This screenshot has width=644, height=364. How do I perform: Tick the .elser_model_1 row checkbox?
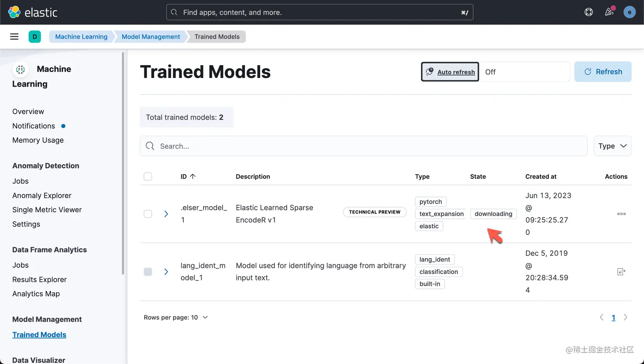click(148, 214)
